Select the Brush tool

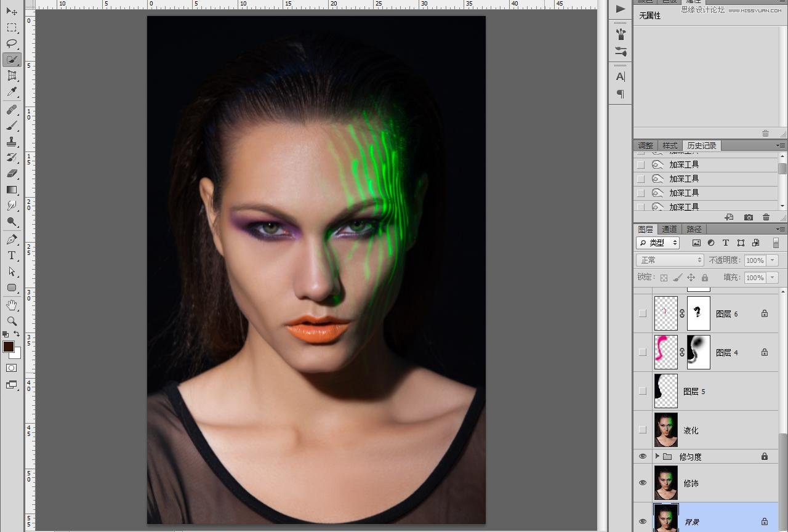[12, 126]
